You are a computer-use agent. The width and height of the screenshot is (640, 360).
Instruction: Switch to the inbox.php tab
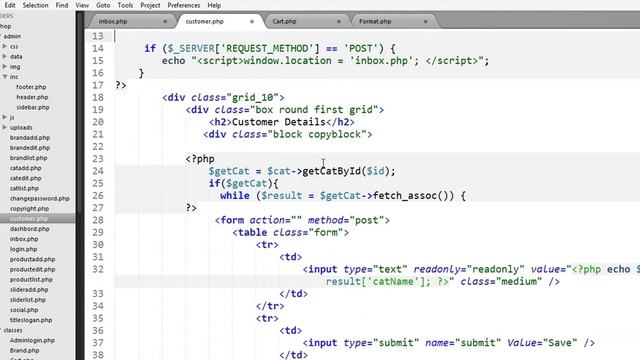113,21
